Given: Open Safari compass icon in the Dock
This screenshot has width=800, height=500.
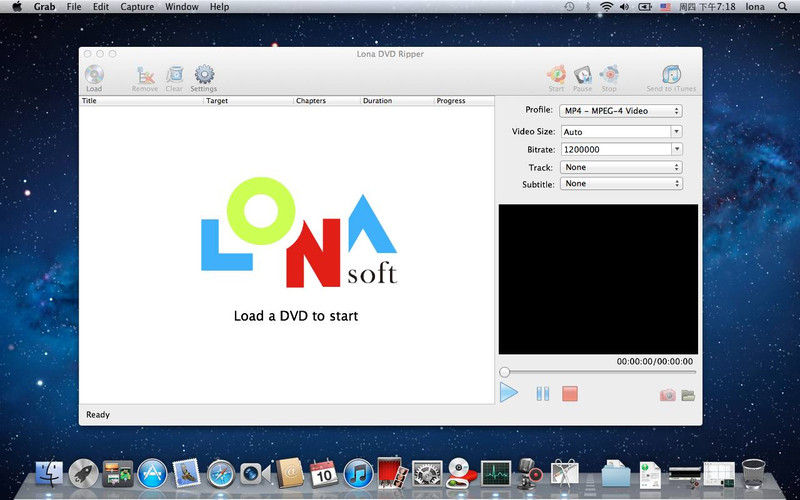Looking at the screenshot, I should (221, 473).
